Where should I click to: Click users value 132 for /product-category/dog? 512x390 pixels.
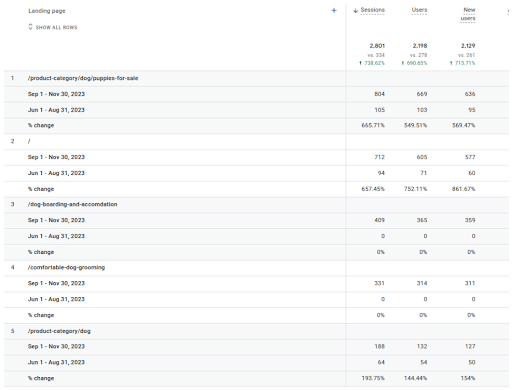point(422,346)
